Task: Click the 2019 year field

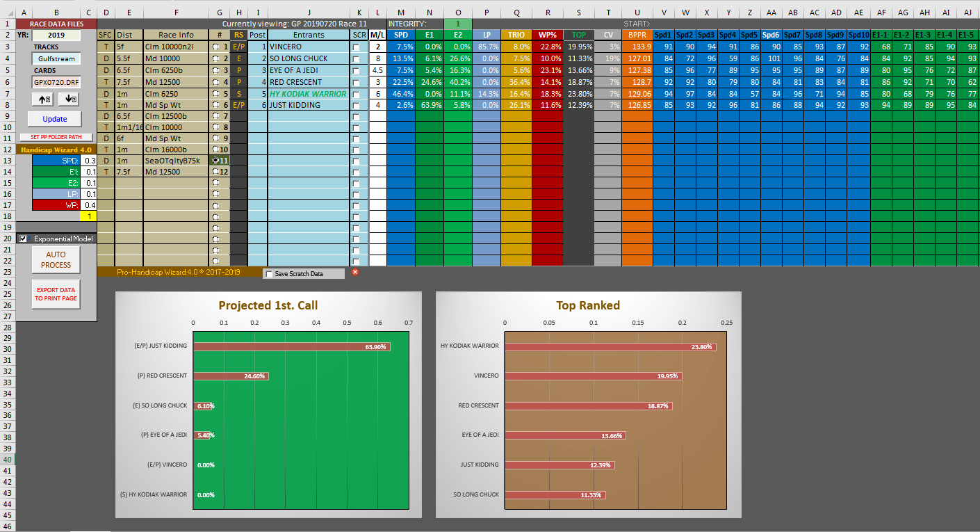Action: click(x=55, y=35)
